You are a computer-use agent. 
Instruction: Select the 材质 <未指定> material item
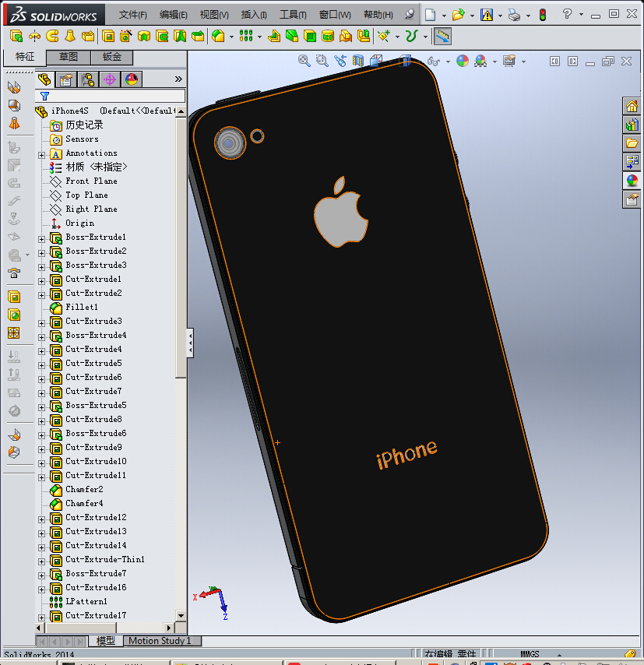[97, 167]
